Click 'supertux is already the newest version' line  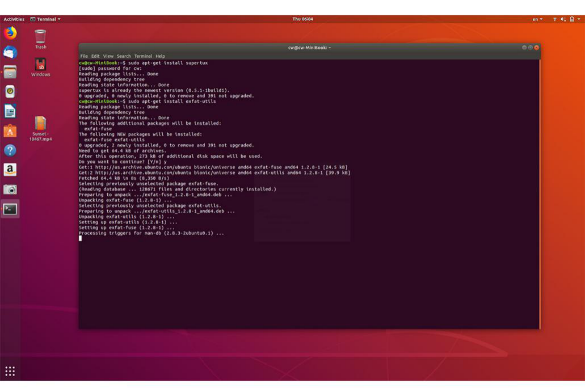tap(154, 90)
